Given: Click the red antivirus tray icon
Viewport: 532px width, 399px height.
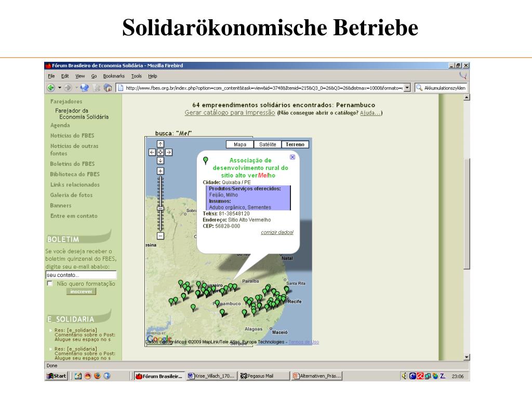Looking at the screenshot, I should coord(420,376).
